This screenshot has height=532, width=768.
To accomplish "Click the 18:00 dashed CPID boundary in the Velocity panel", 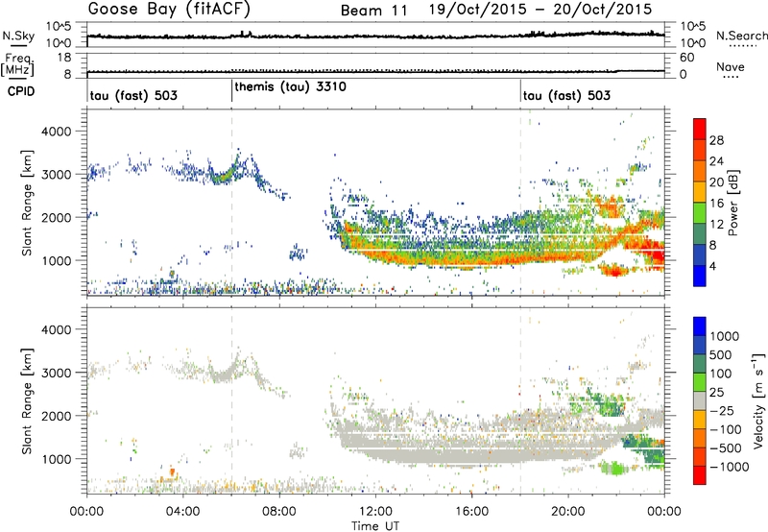I will (520, 399).
